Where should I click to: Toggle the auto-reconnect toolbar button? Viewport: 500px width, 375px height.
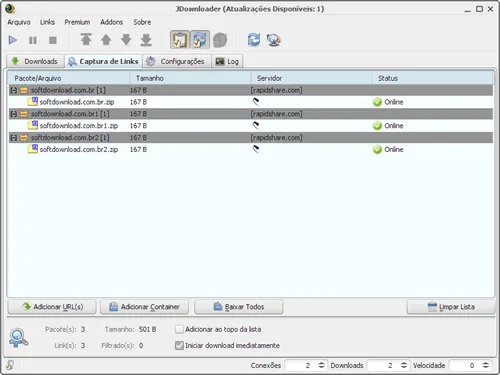coord(200,40)
